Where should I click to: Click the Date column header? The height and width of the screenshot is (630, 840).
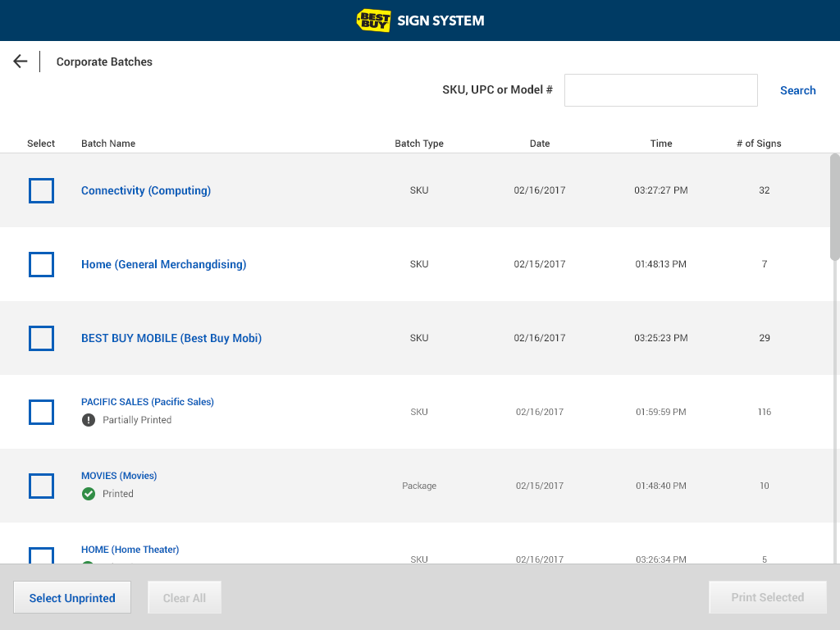540,144
